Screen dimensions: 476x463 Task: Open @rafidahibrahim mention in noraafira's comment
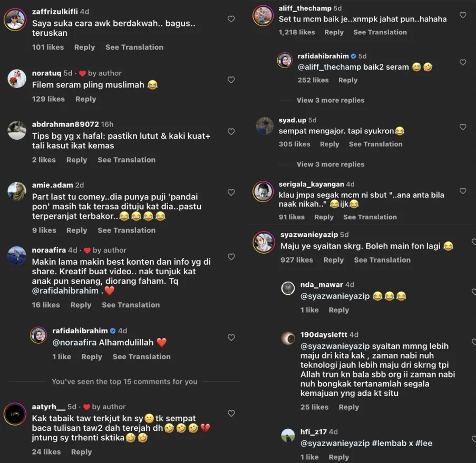tap(65, 291)
